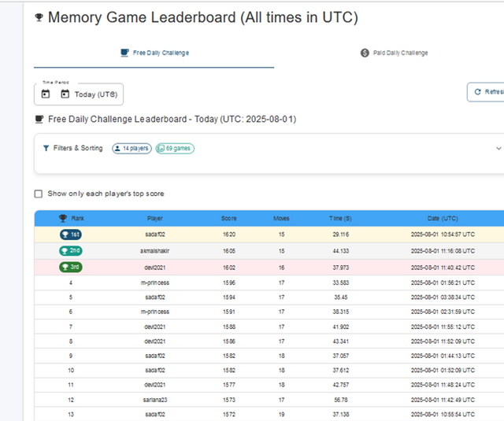Click score 1572 in rank 13 row

click(229, 415)
